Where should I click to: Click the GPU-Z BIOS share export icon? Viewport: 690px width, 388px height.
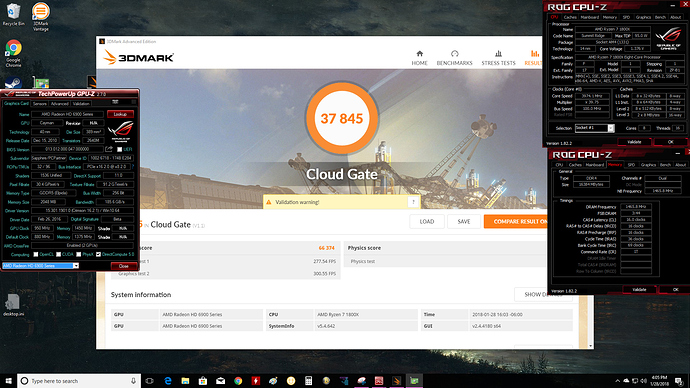[109, 149]
